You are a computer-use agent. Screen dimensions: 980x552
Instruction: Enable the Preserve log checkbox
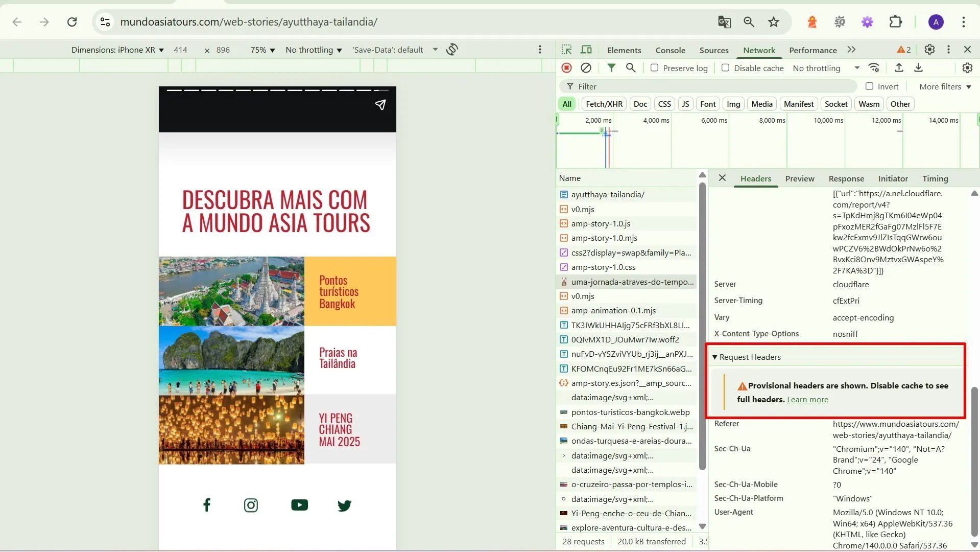click(x=654, y=67)
